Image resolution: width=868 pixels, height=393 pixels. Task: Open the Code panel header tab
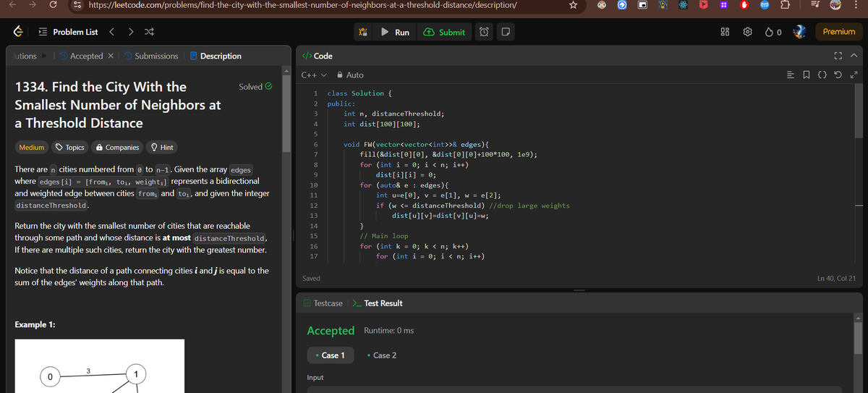coord(318,56)
